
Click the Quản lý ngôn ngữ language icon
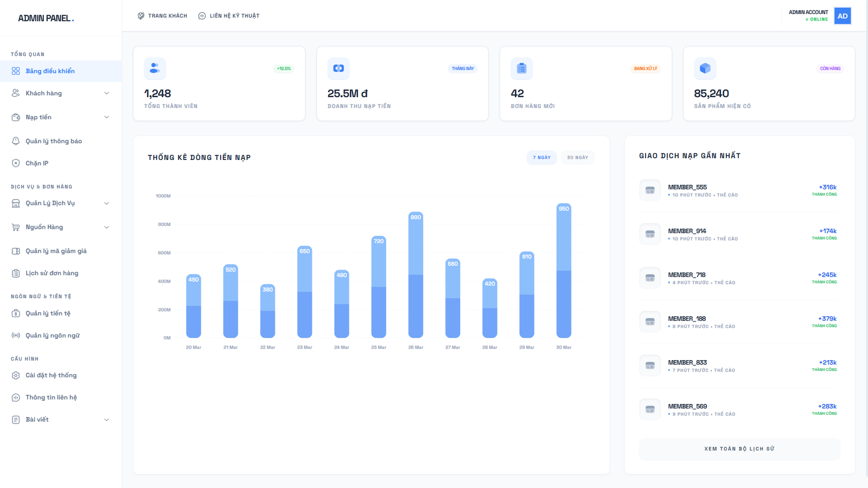[16, 335]
